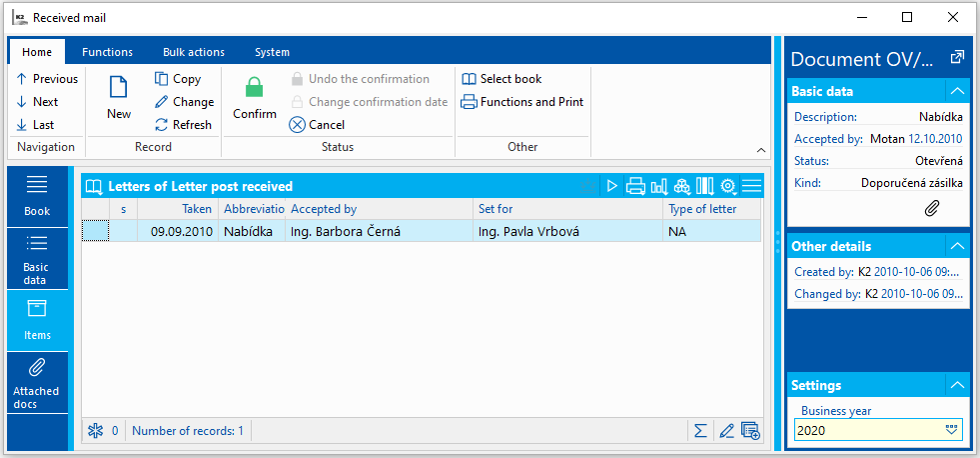The width and height of the screenshot is (980, 458).
Task: Click the paperclip attachment icon in Basic data
Action: [931, 208]
